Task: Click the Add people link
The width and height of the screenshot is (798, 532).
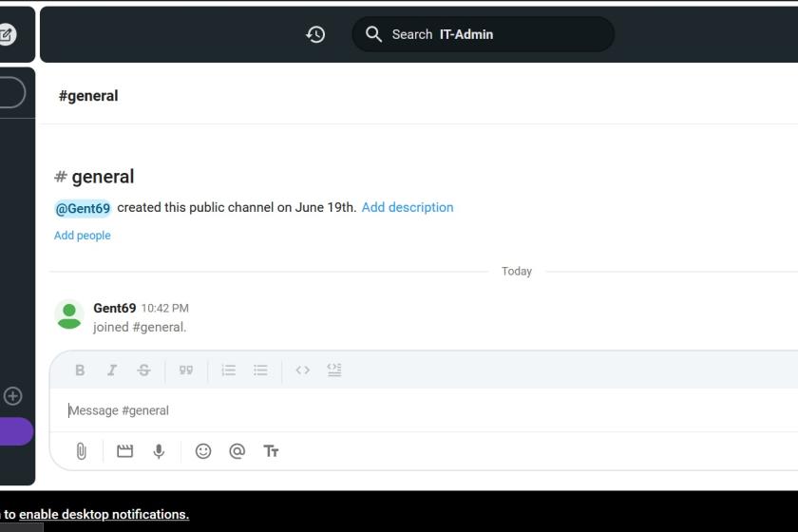Action: pyautogui.click(x=83, y=236)
